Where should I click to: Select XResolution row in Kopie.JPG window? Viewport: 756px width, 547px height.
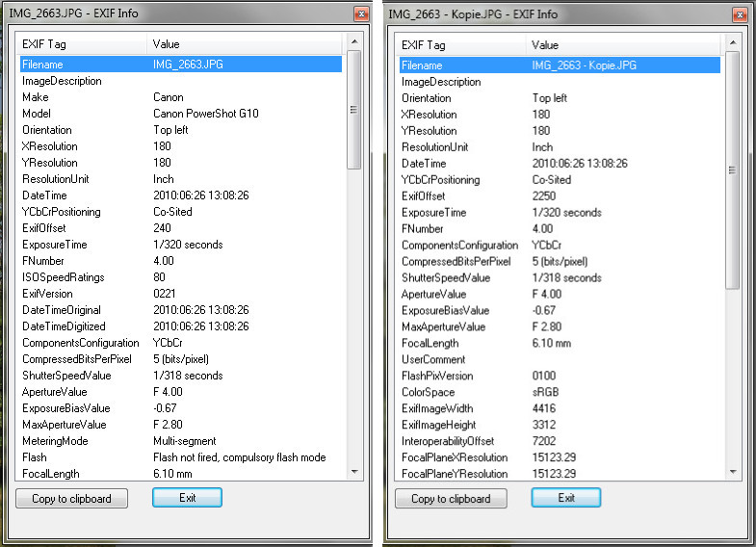click(560, 115)
